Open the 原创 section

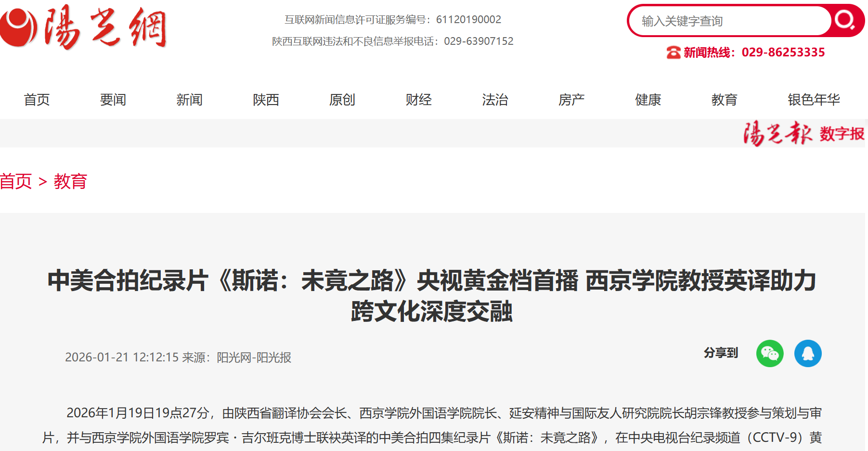click(x=342, y=100)
